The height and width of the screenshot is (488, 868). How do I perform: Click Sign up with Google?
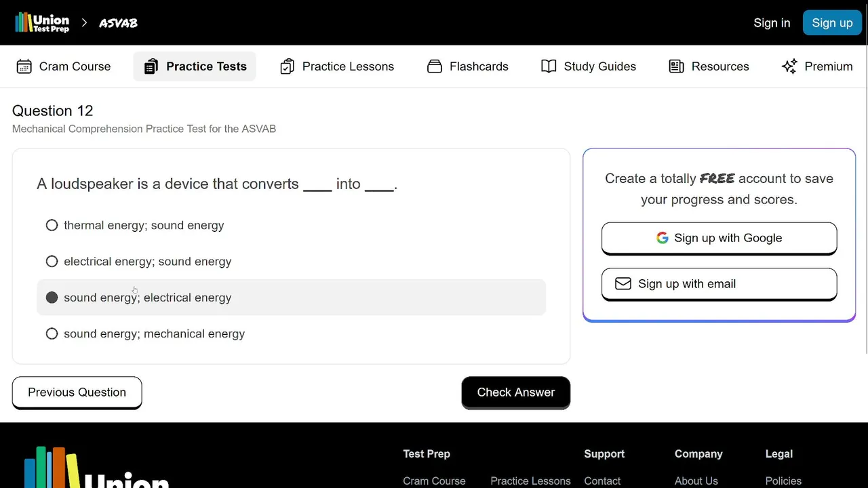click(719, 238)
